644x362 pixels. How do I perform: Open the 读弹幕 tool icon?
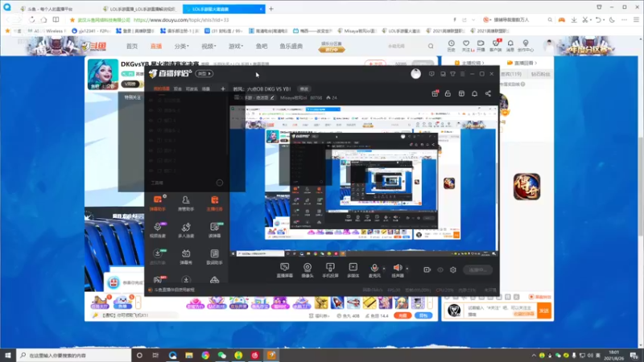tap(214, 230)
